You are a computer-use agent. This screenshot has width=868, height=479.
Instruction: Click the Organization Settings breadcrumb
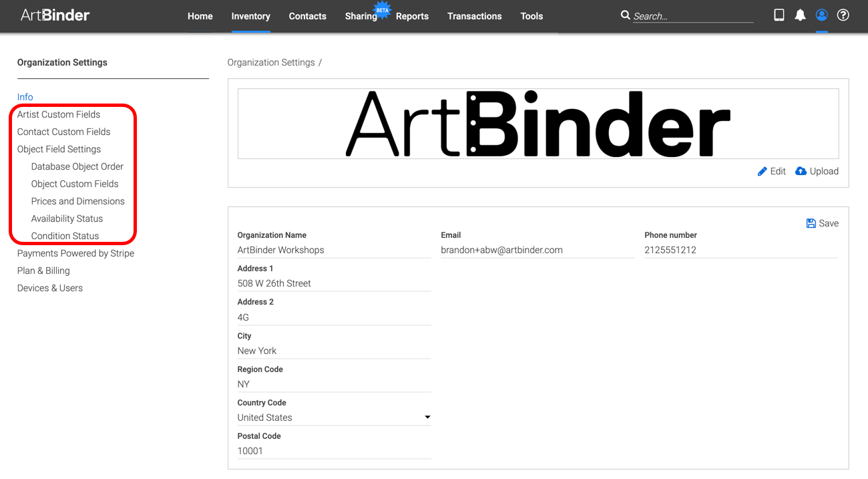(x=271, y=62)
